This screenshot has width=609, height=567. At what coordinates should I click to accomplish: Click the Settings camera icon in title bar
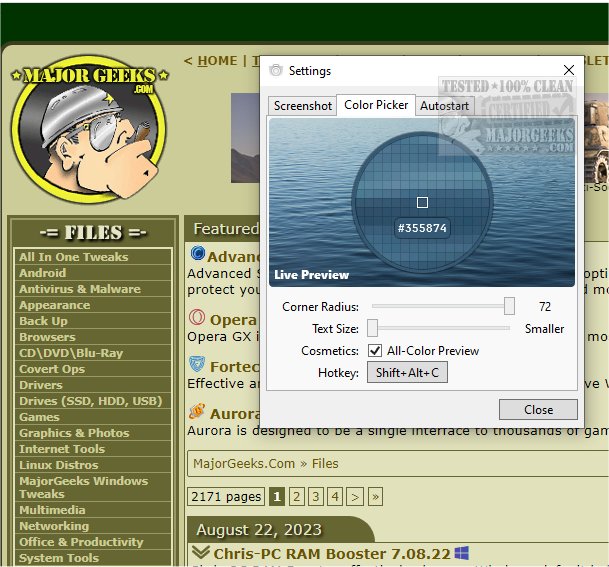(x=276, y=71)
